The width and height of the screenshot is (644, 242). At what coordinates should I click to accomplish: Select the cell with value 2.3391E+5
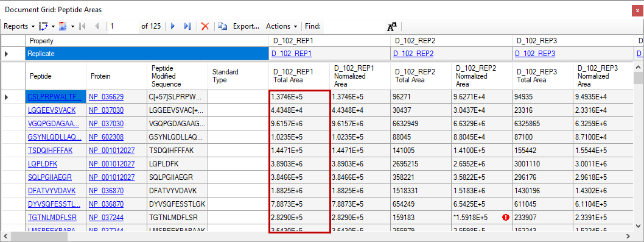(x=603, y=217)
